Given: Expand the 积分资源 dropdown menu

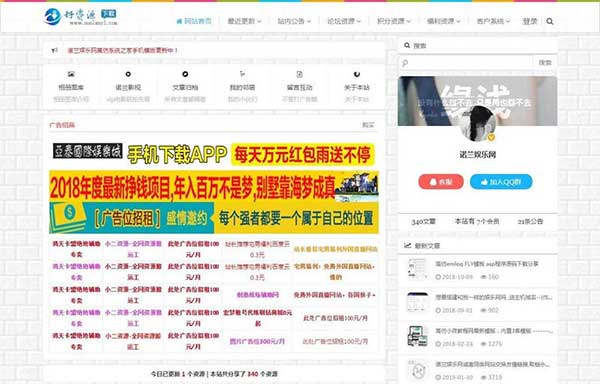Looking at the screenshot, I should coord(394,21).
